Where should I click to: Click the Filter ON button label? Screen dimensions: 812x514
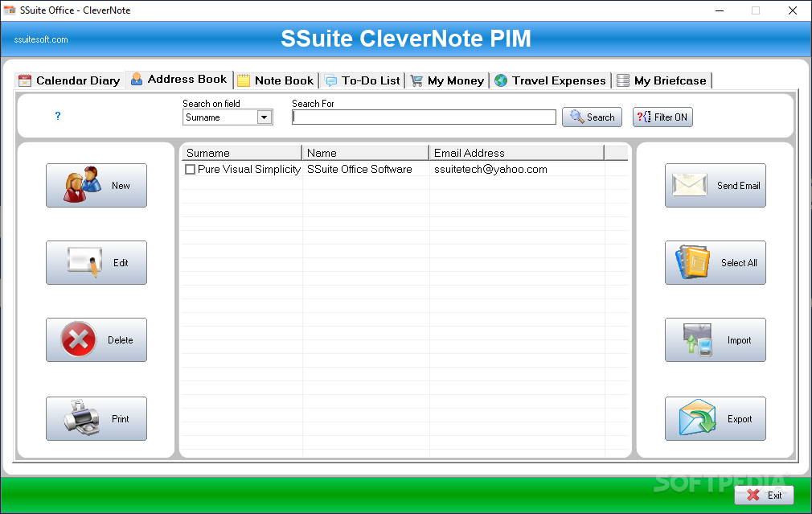(x=671, y=117)
